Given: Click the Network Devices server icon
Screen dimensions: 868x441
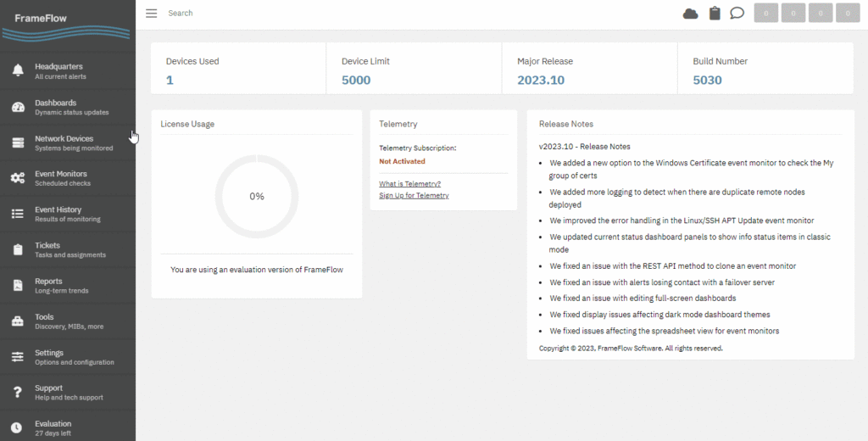Looking at the screenshot, I should click(18, 143).
